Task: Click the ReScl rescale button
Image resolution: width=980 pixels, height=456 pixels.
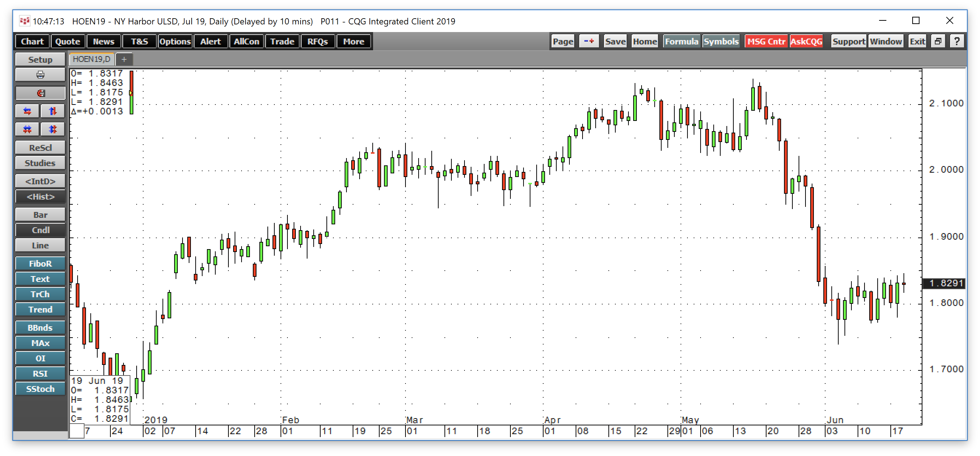Action: click(40, 148)
